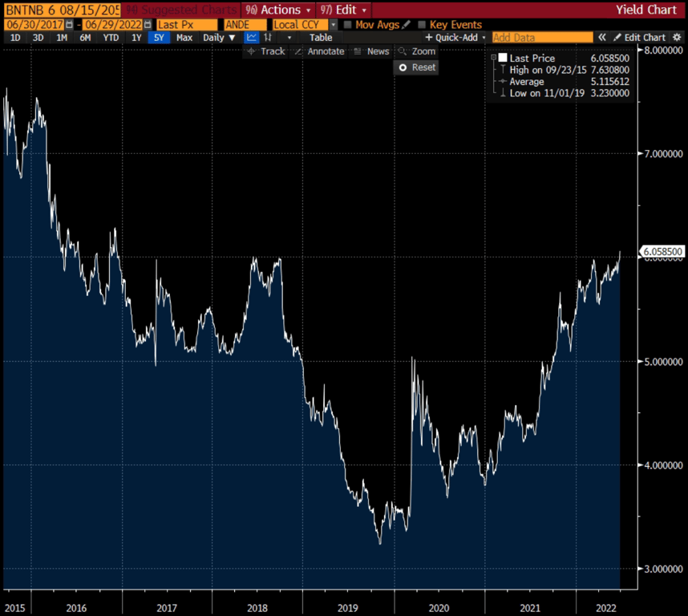Select the 6M time range
This screenshot has width=688, height=616.
pyautogui.click(x=85, y=38)
